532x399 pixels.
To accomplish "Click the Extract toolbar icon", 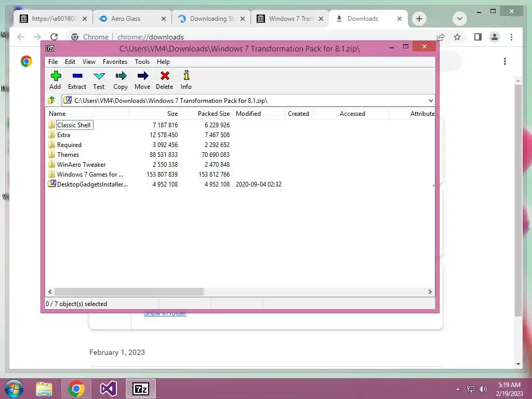I will (x=77, y=76).
